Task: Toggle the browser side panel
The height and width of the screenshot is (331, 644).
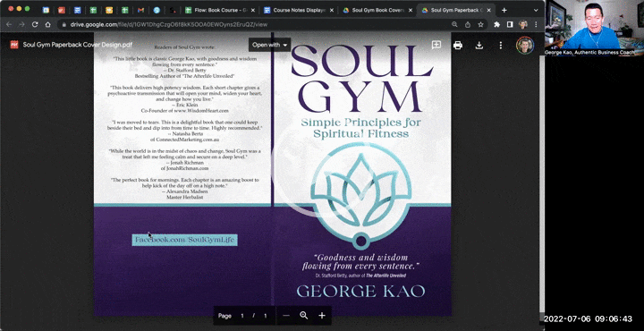Action: click(510, 25)
